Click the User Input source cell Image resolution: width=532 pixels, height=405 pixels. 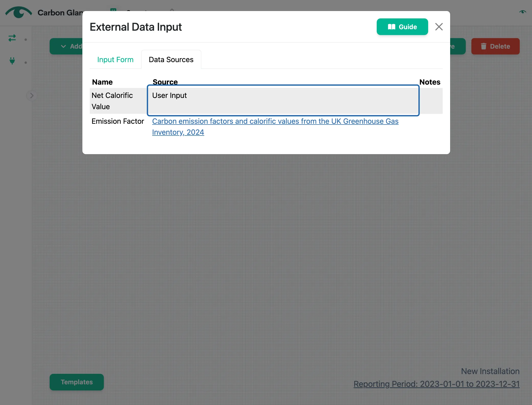pyautogui.click(x=283, y=101)
